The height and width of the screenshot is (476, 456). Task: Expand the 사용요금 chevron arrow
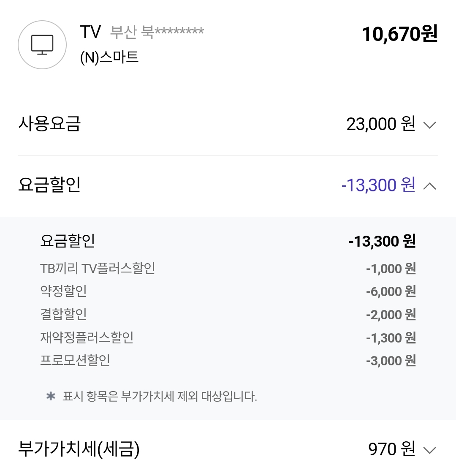click(429, 125)
